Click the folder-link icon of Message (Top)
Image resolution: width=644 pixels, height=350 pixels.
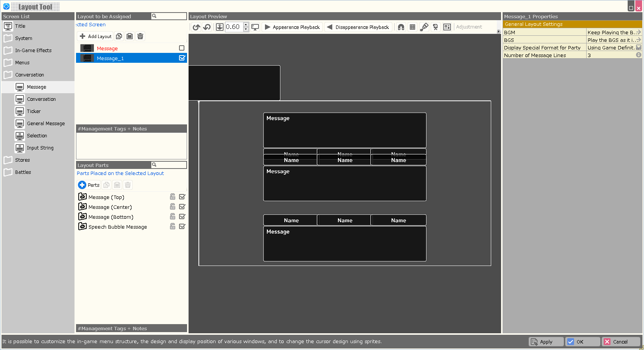click(82, 197)
